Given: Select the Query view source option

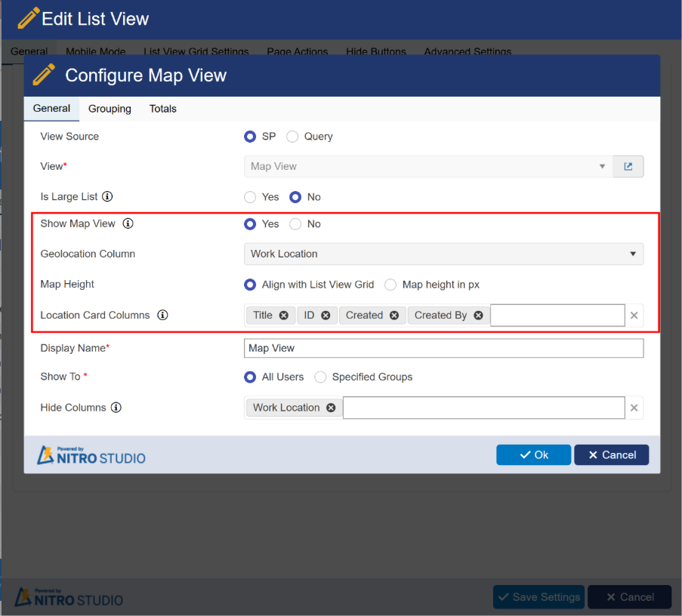Looking at the screenshot, I should click(x=292, y=137).
